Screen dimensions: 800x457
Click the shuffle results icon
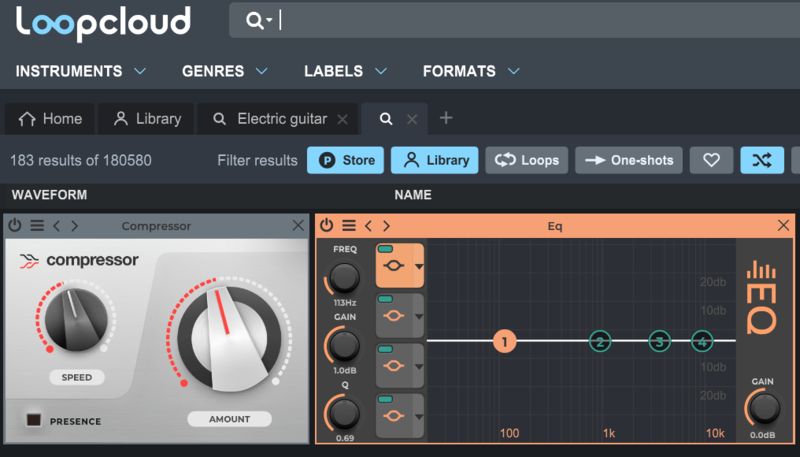762,160
